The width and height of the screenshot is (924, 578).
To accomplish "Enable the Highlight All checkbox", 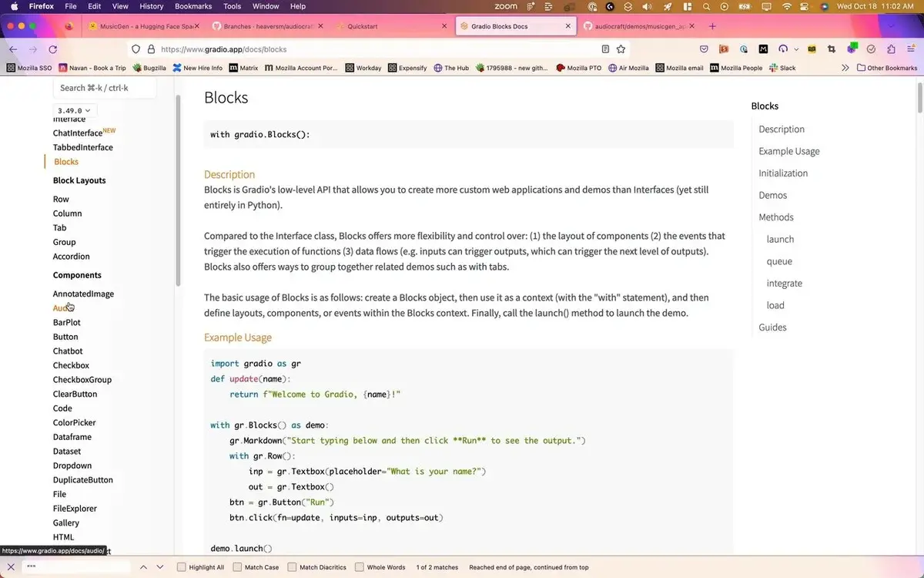I will [x=182, y=567].
